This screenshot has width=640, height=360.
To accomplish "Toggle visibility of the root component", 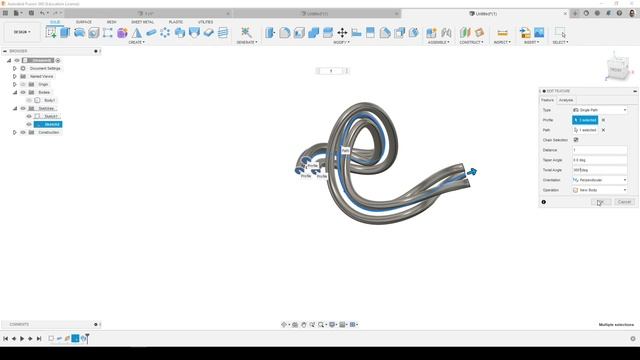I will (17, 60).
